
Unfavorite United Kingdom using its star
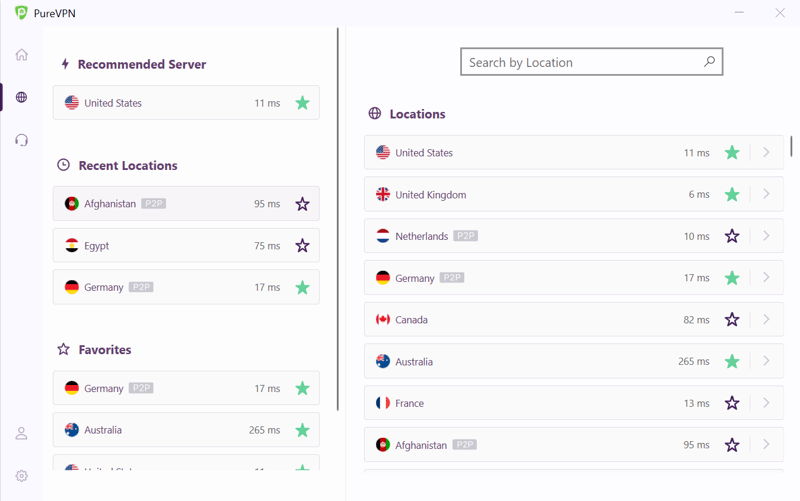[732, 195]
